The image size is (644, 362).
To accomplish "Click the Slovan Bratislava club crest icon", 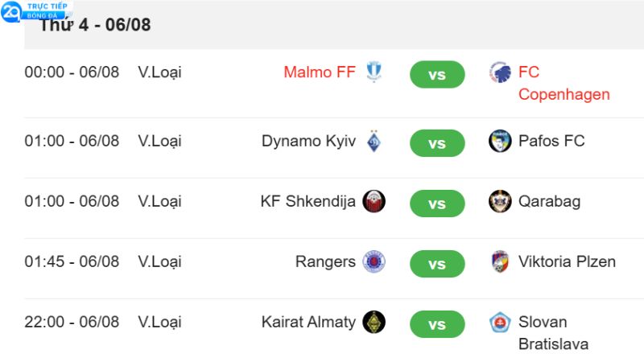I will point(500,322).
